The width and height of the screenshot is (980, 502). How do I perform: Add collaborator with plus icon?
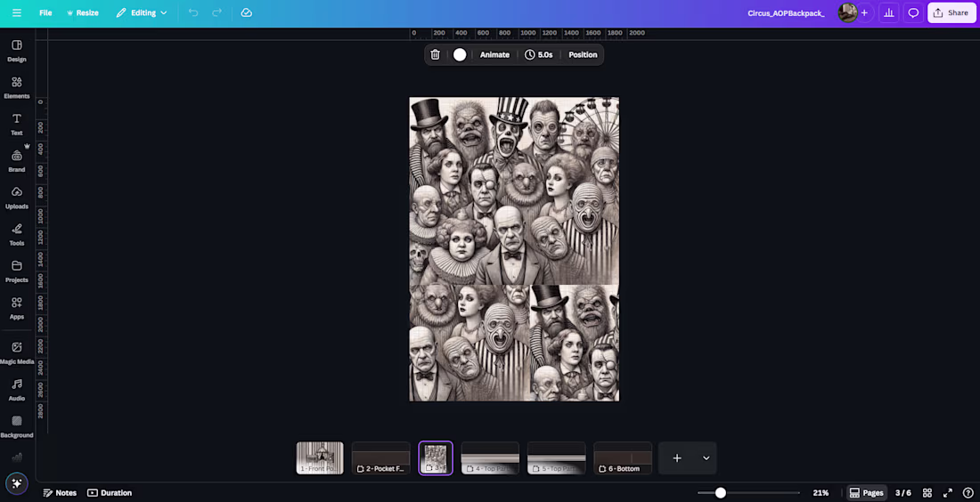point(864,12)
